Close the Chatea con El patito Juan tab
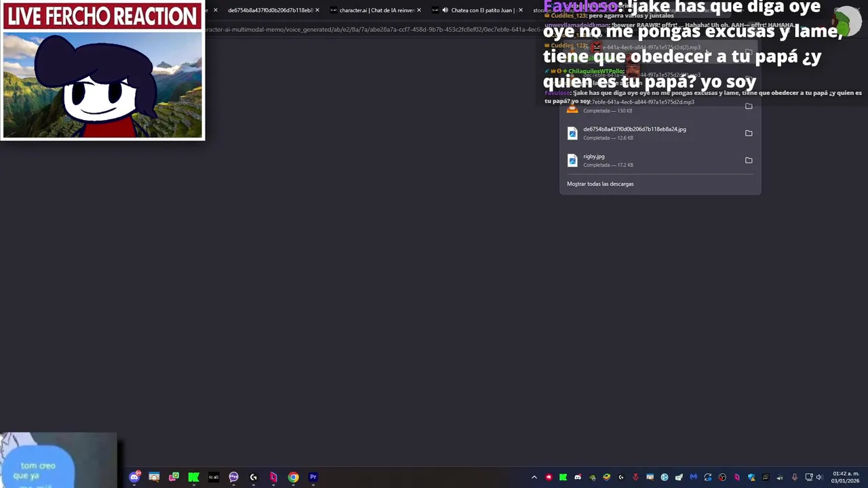Viewport: 868px width, 488px height. [521, 10]
